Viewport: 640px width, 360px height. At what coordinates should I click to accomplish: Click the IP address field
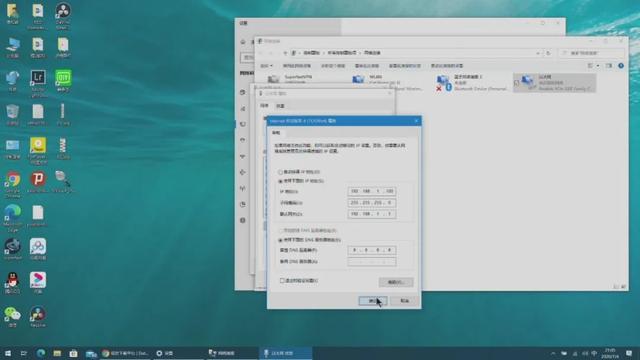coord(372,191)
